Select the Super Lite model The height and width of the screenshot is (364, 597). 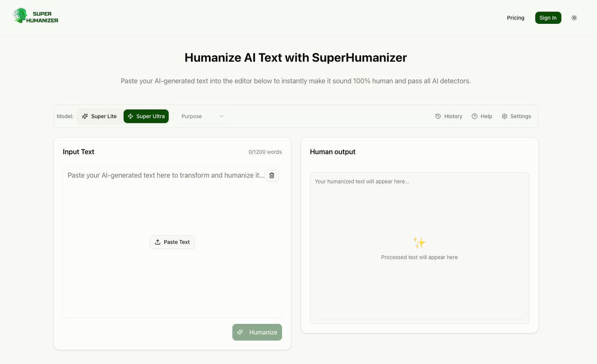[x=99, y=116]
